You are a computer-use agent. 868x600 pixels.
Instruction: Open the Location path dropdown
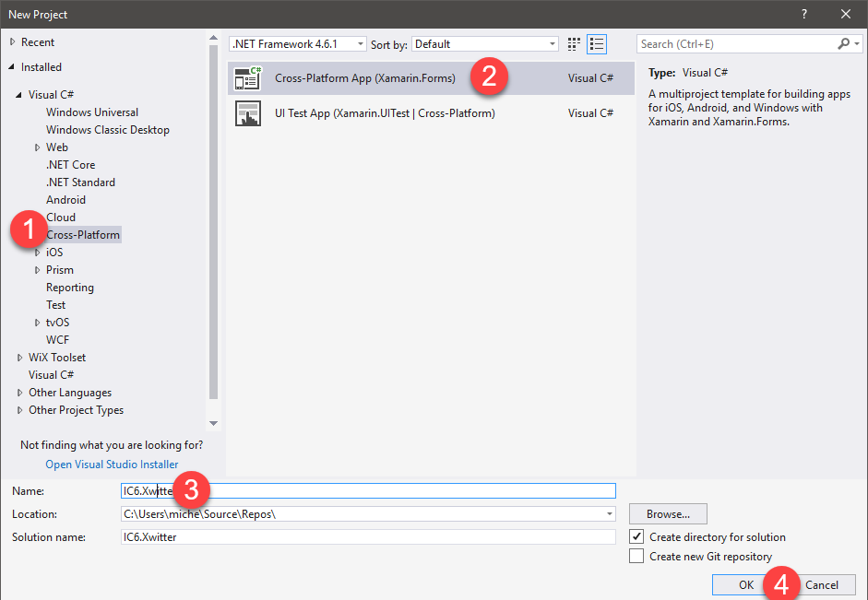pyautogui.click(x=609, y=514)
